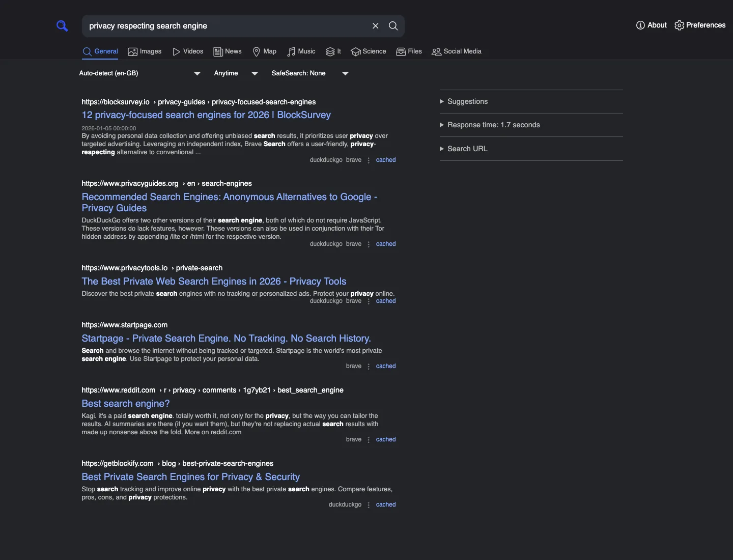Open the SafeSearch: None dropdown
The image size is (733, 560).
(310, 73)
